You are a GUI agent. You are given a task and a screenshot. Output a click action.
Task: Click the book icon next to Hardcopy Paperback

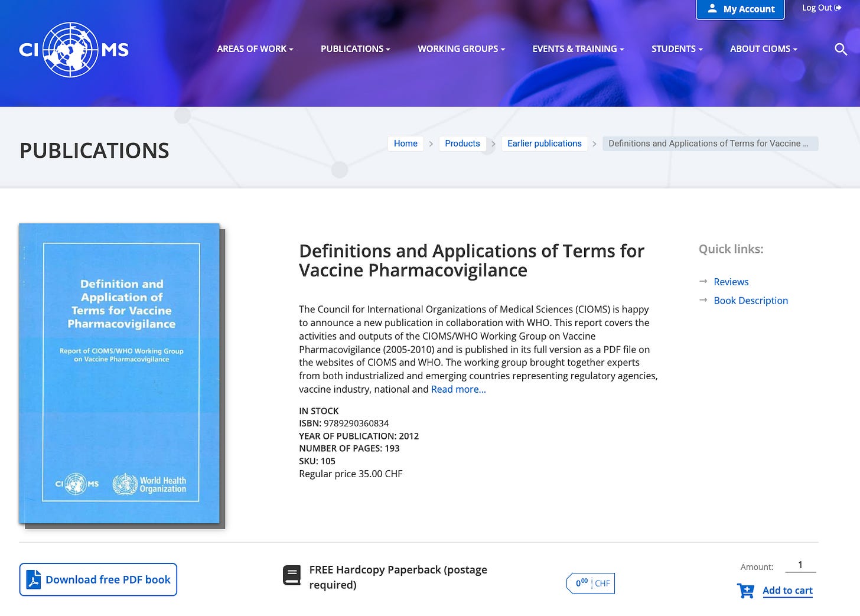pyautogui.click(x=292, y=575)
